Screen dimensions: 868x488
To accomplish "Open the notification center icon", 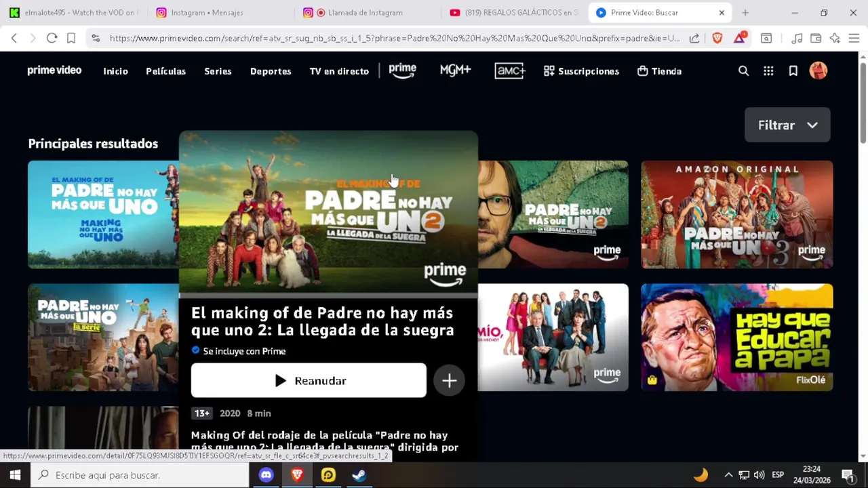I will [x=848, y=475].
